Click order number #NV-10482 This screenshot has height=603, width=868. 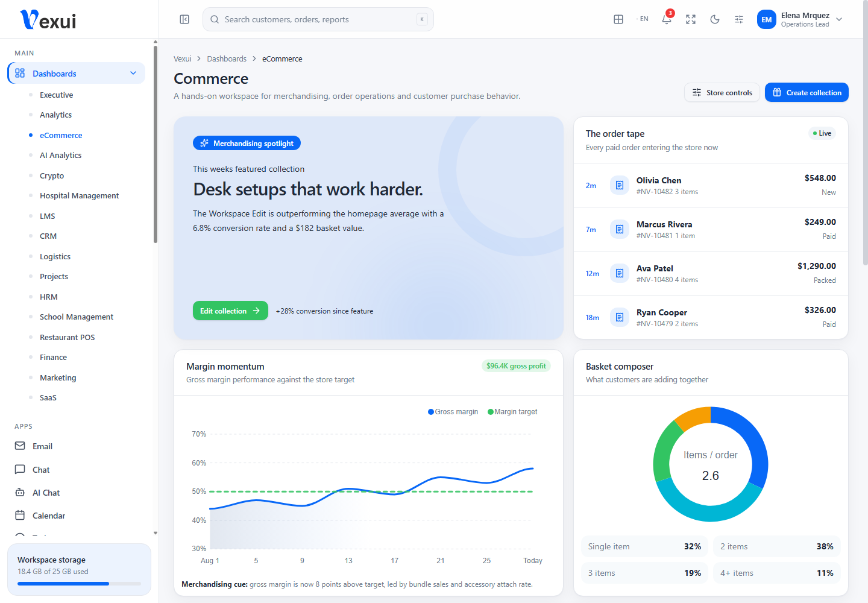(655, 192)
